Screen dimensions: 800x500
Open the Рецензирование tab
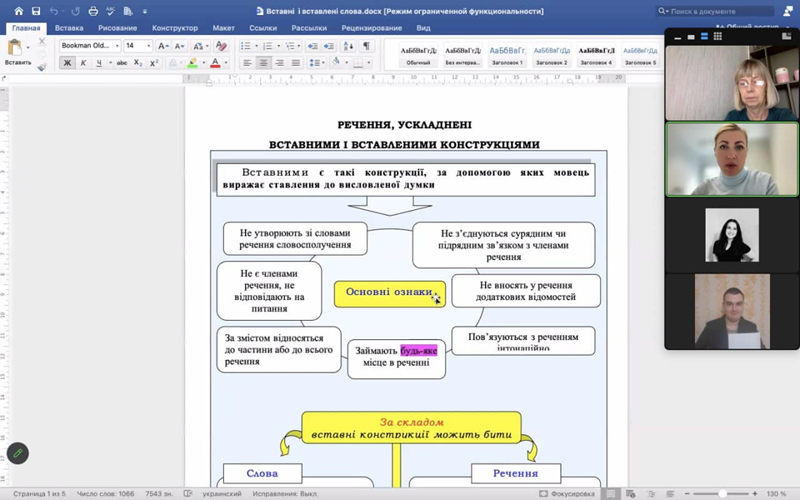pyautogui.click(x=371, y=28)
